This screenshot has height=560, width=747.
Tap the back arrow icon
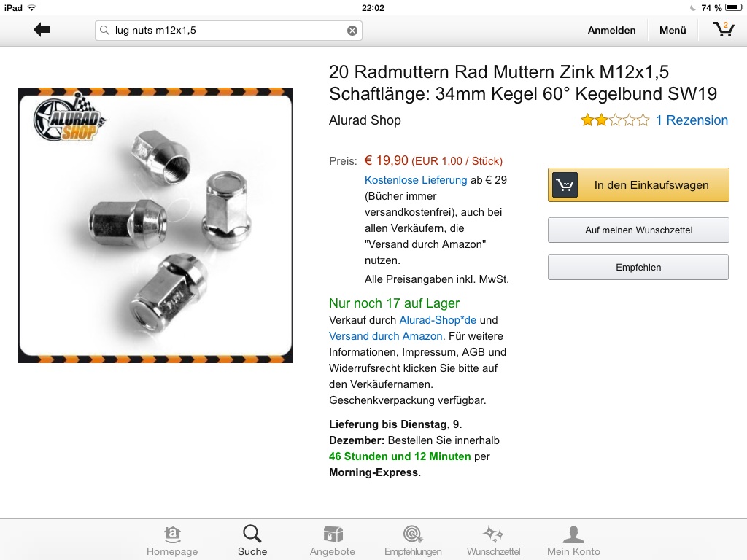click(x=42, y=30)
